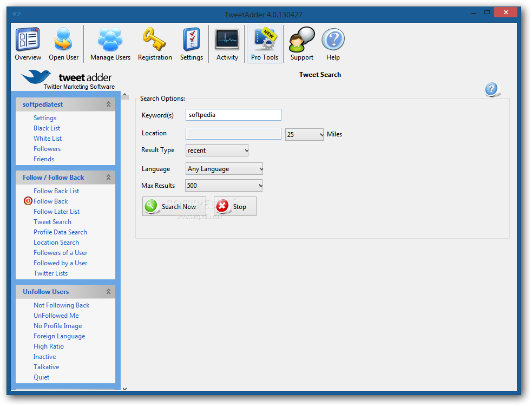Open Followed by a User
The image size is (532, 406).
pos(61,263)
